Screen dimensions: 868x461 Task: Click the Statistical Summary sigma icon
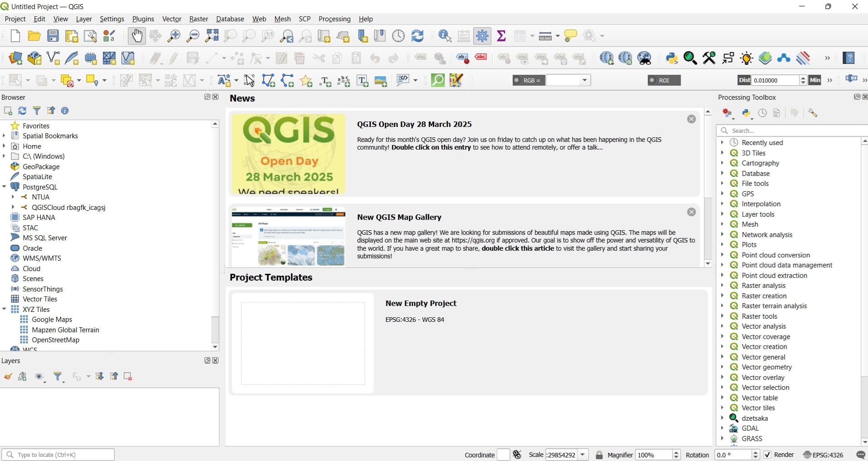point(501,36)
